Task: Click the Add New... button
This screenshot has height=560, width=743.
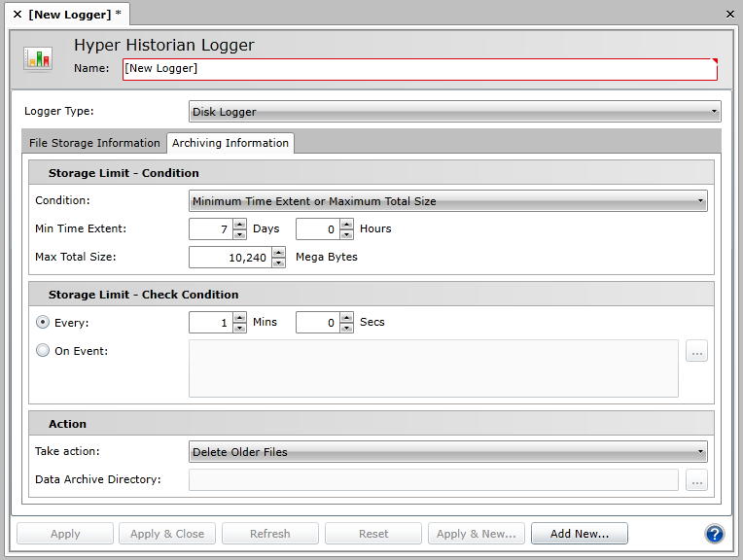Action: pos(580,534)
